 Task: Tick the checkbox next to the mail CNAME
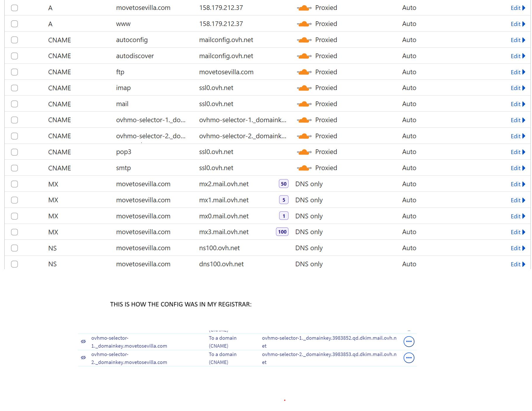coord(14,104)
